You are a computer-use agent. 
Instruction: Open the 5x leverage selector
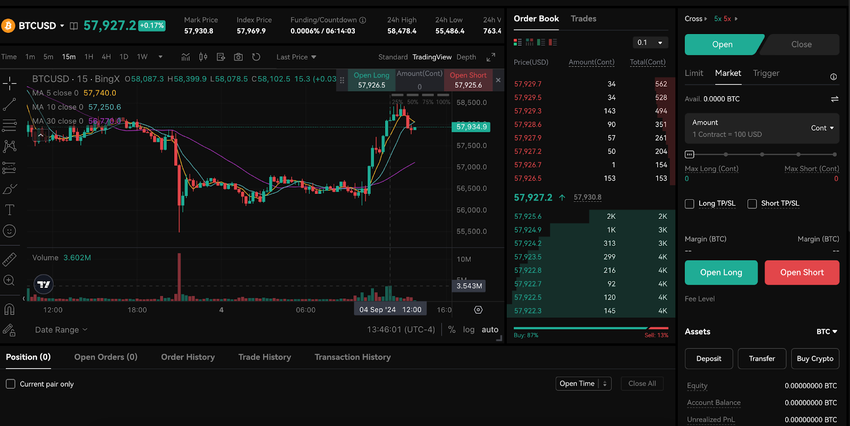coord(725,18)
